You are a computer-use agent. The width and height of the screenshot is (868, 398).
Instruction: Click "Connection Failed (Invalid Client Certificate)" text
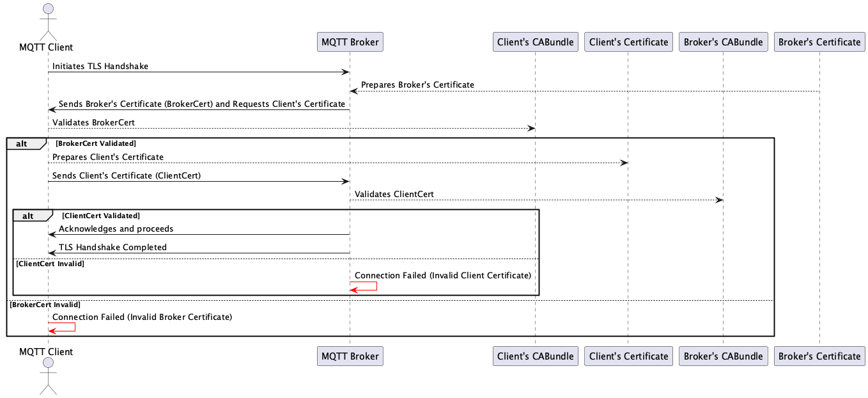(x=443, y=275)
